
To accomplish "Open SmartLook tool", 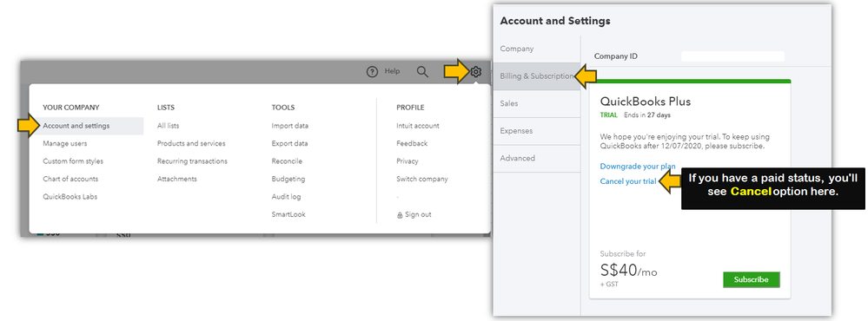I will click(x=288, y=214).
